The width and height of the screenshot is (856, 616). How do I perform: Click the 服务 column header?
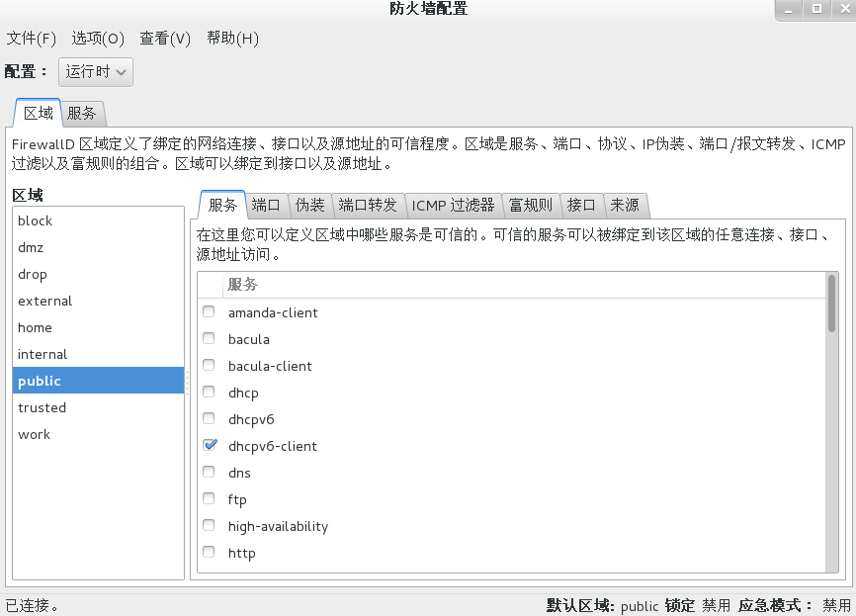(524, 285)
